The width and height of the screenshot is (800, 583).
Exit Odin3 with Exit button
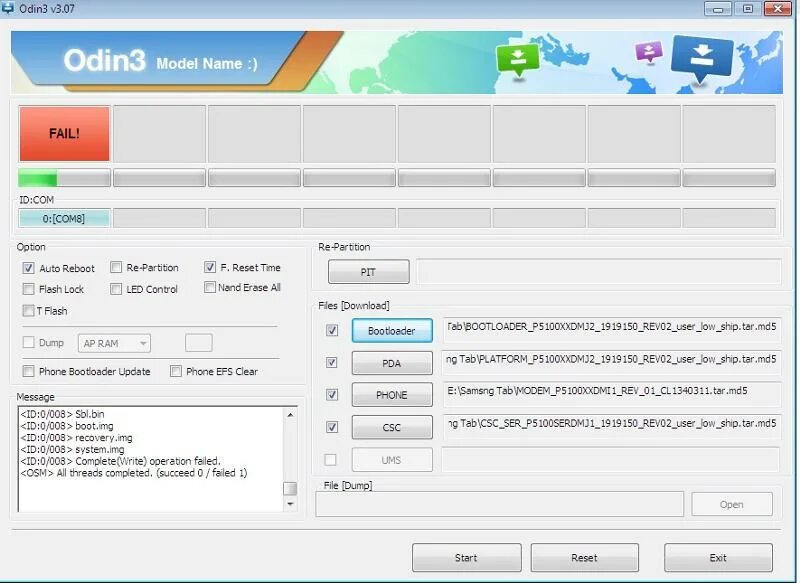[718, 557]
